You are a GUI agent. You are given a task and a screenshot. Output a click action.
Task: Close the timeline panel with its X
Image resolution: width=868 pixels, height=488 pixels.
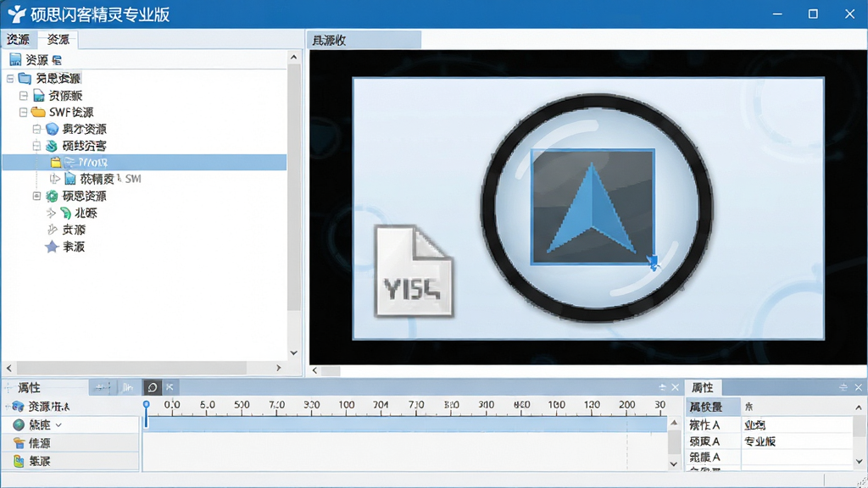tap(675, 387)
